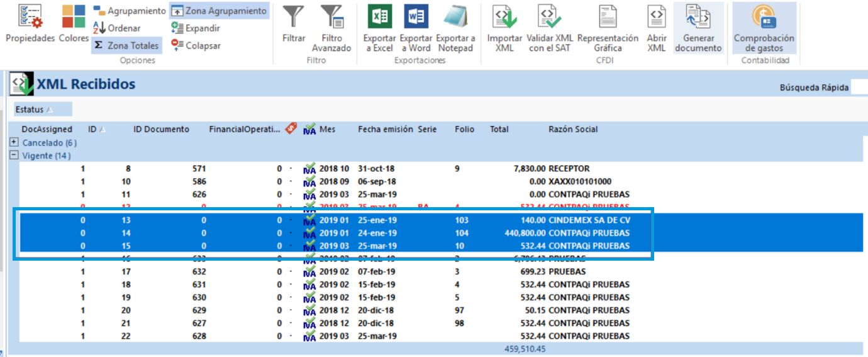Collapse the Vigente (14) group

14,156
